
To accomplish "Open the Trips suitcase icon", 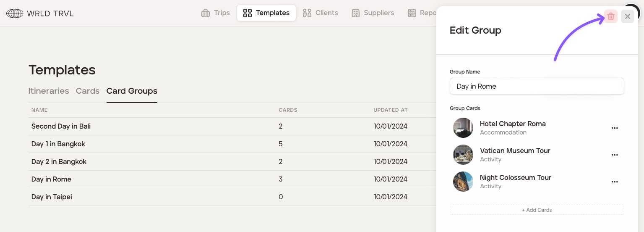I will click(x=206, y=13).
